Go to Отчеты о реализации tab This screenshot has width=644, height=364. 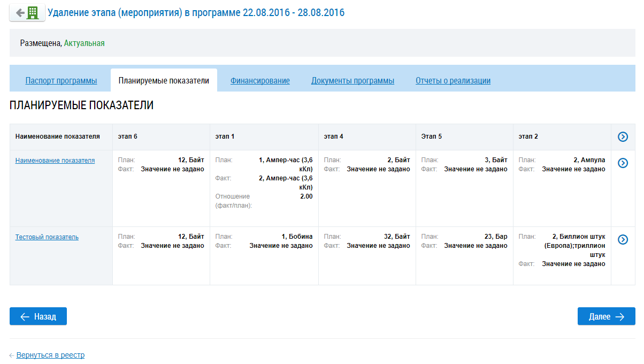click(453, 81)
